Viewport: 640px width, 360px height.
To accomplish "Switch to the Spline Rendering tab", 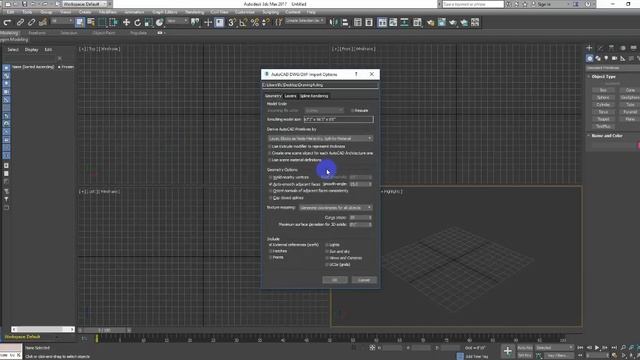I will tap(314, 96).
